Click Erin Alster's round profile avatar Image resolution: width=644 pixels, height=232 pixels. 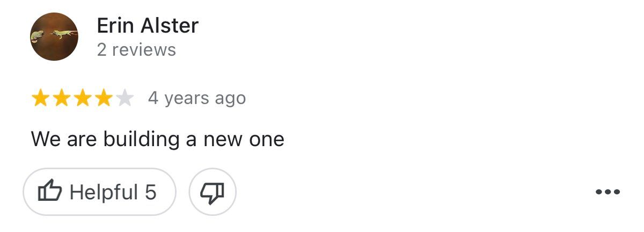[54, 37]
